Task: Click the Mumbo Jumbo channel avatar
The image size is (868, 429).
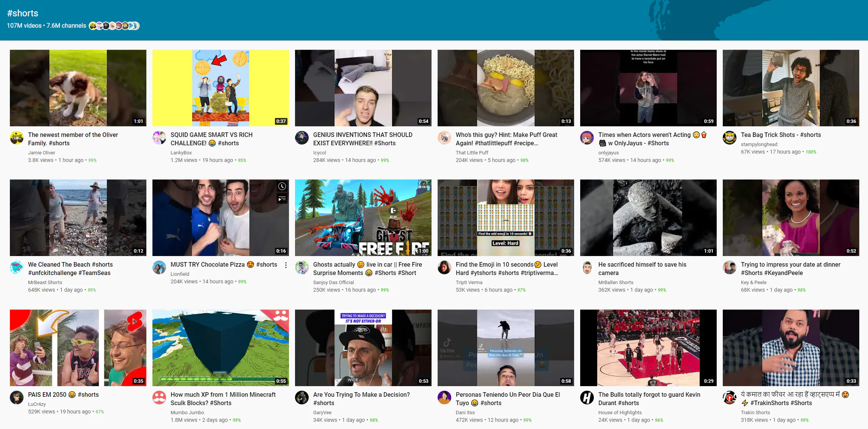Action: tap(159, 398)
